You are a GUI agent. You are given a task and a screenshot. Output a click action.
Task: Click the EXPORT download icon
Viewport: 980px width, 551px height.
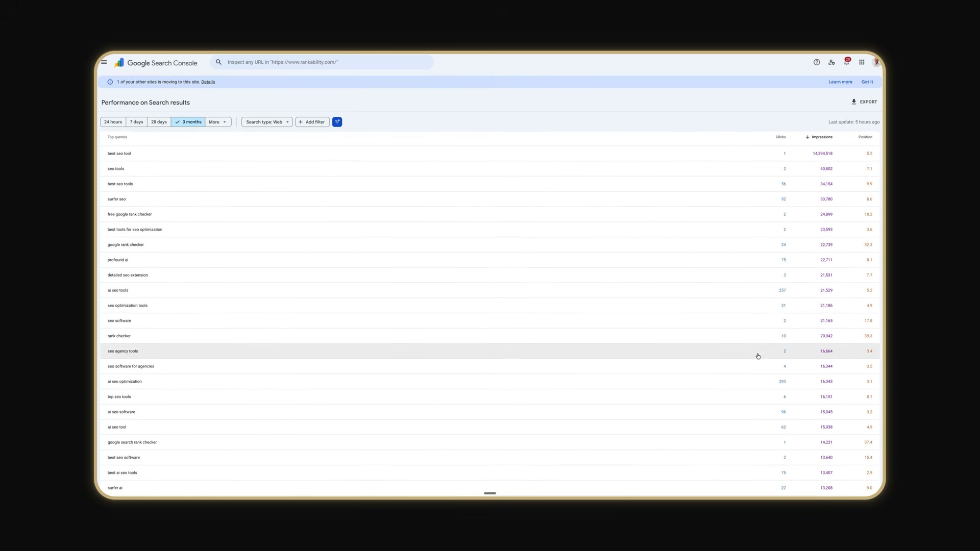click(x=854, y=102)
